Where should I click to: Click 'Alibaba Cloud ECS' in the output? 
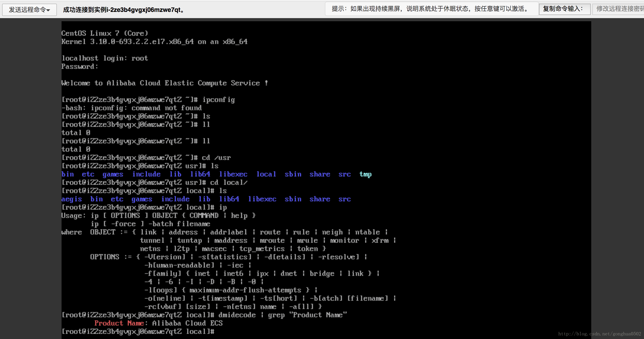click(188, 323)
